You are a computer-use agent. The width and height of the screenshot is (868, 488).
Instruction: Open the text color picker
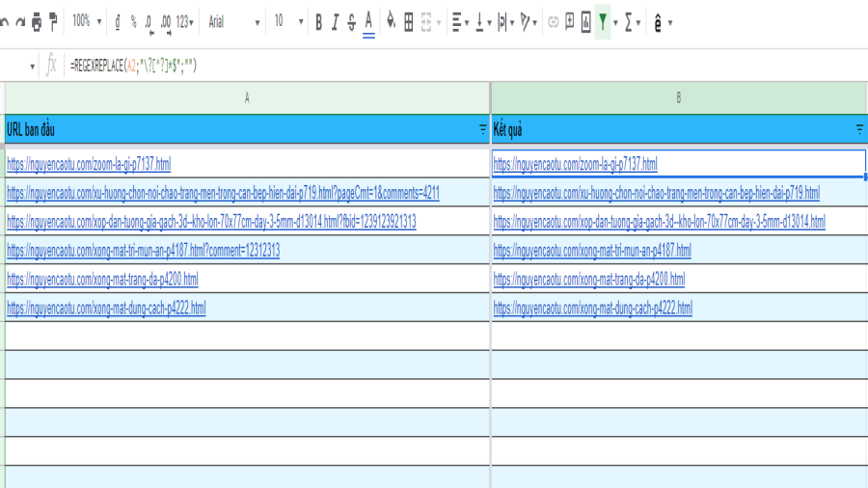[368, 23]
